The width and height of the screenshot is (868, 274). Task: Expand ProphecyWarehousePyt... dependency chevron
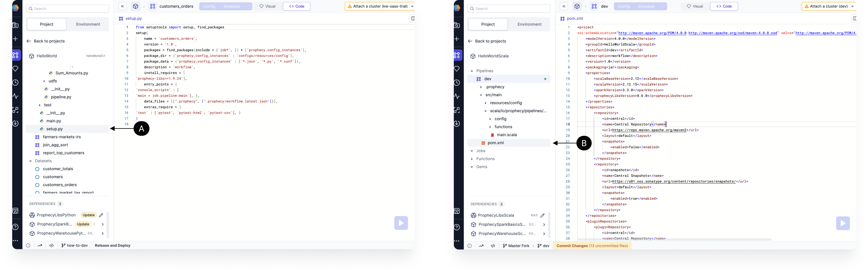pos(102,233)
